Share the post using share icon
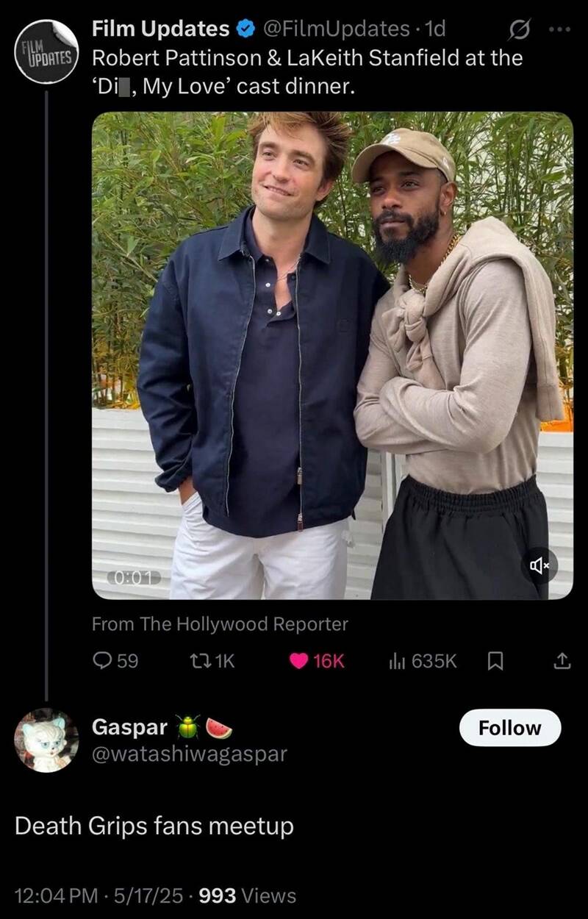Viewport: 588px width, 919px height. [562, 661]
